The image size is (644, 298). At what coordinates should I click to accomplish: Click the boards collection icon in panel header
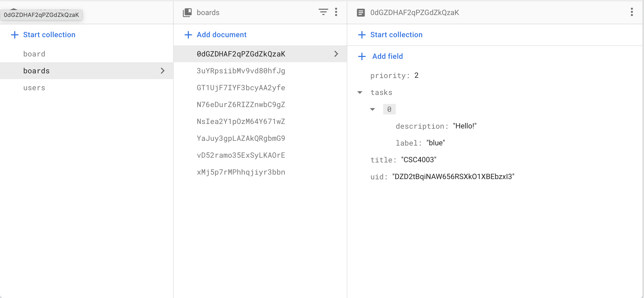[x=187, y=12]
